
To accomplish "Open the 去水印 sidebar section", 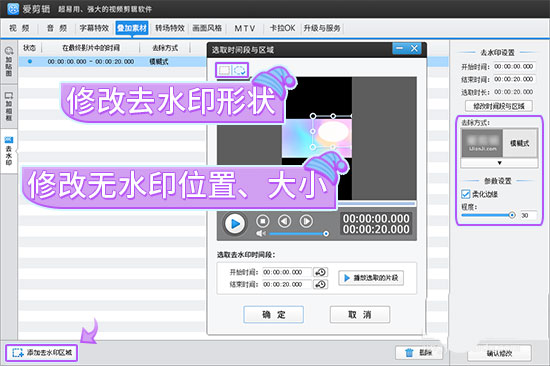I will click(x=9, y=151).
